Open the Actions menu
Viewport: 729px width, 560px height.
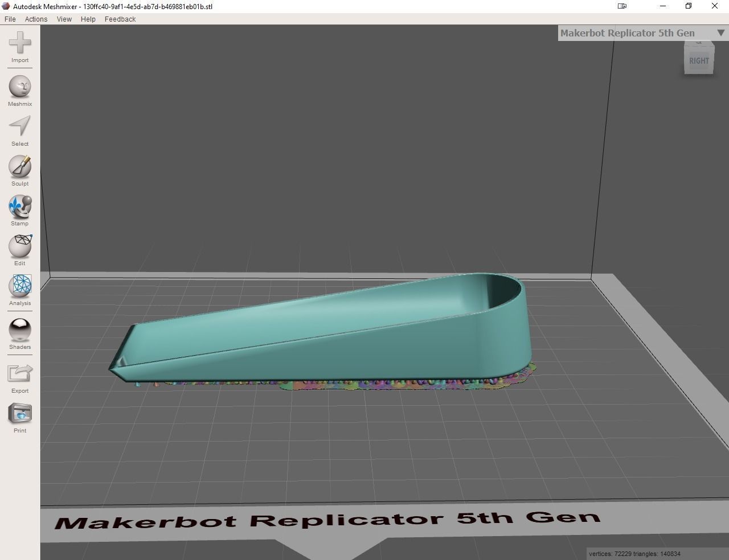click(36, 19)
